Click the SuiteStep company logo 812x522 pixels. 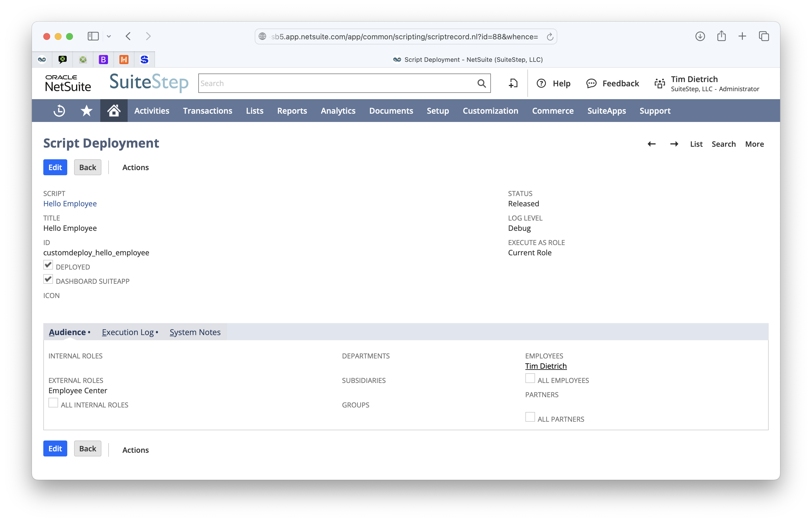click(x=149, y=82)
